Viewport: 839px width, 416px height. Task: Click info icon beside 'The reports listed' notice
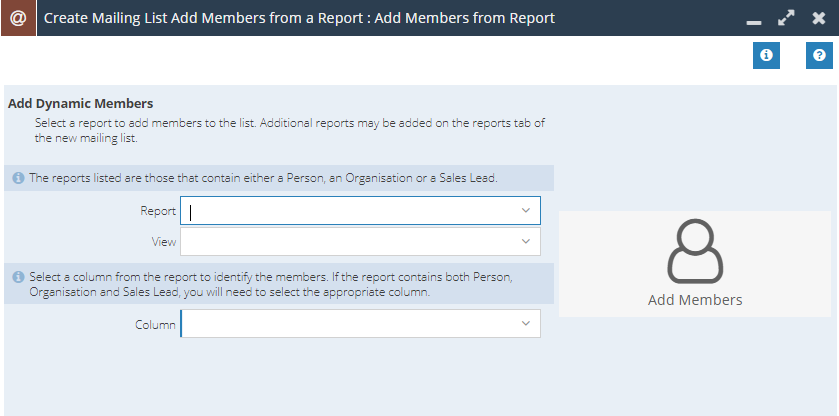point(18,178)
